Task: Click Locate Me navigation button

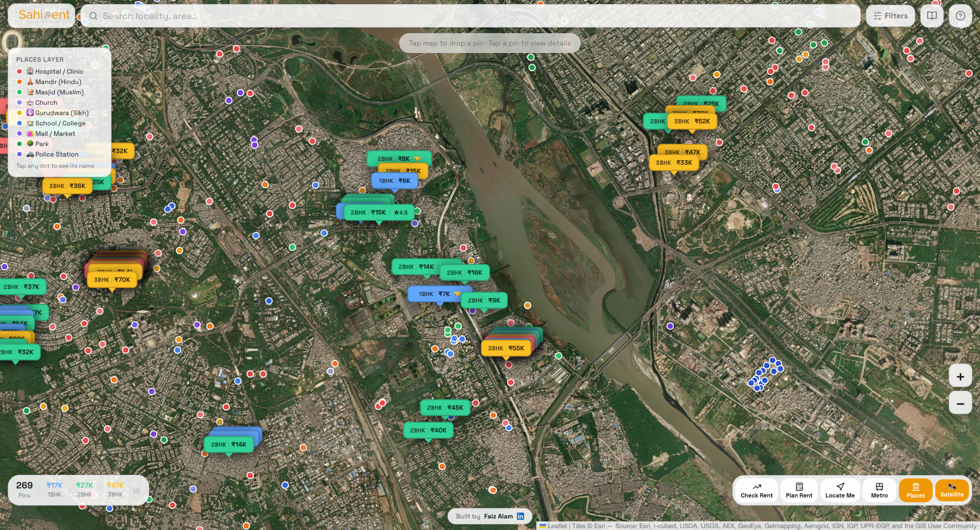Action: (x=839, y=490)
